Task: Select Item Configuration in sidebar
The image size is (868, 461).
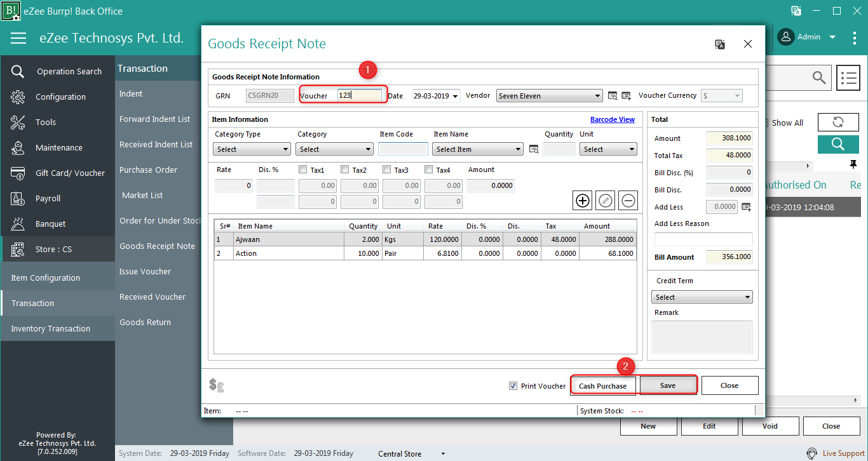Action: point(58,277)
